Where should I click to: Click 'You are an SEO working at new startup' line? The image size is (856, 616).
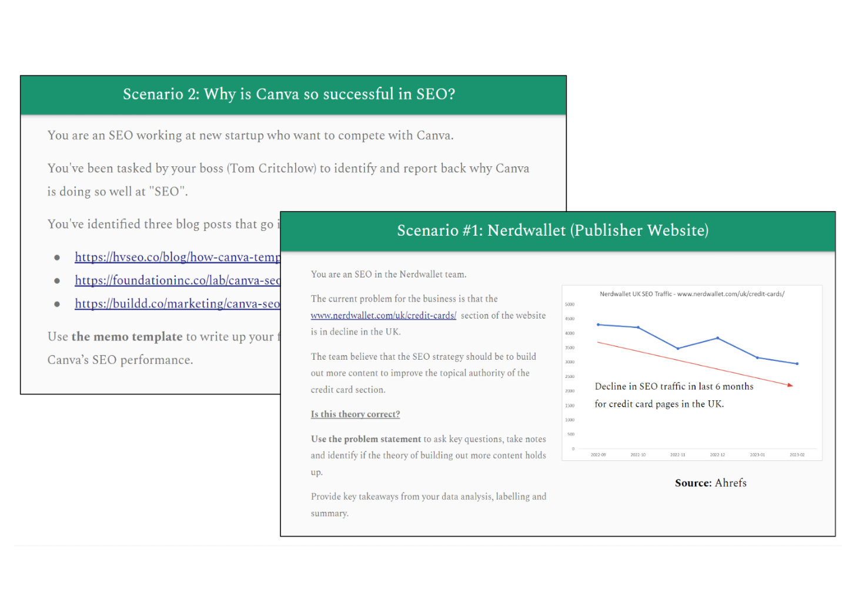(x=250, y=136)
